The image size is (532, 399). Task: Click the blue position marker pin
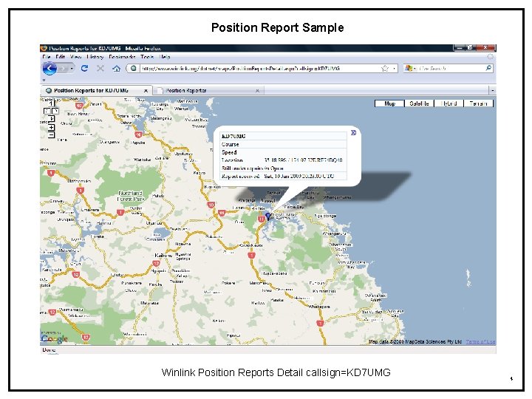click(x=268, y=216)
